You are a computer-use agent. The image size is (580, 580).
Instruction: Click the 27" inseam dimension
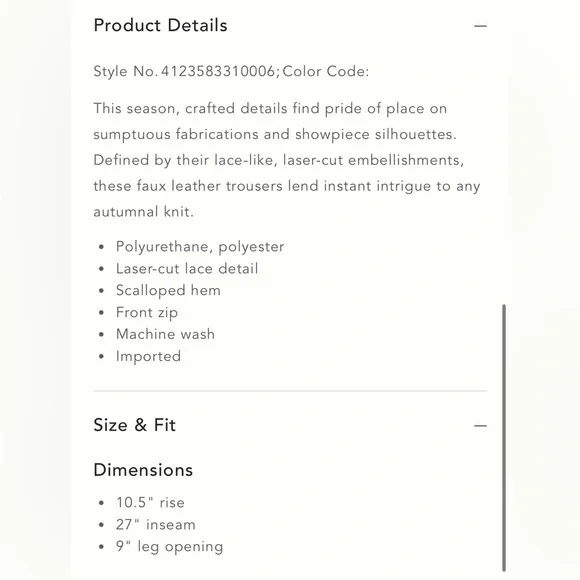pos(156,525)
